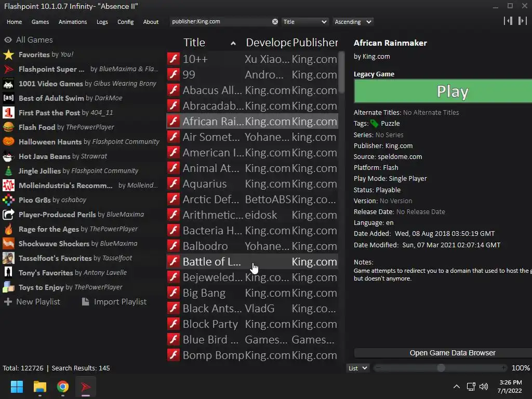This screenshot has width=532, height=399.
Task: Click Open Game Data Browser button
Action: (443, 353)
